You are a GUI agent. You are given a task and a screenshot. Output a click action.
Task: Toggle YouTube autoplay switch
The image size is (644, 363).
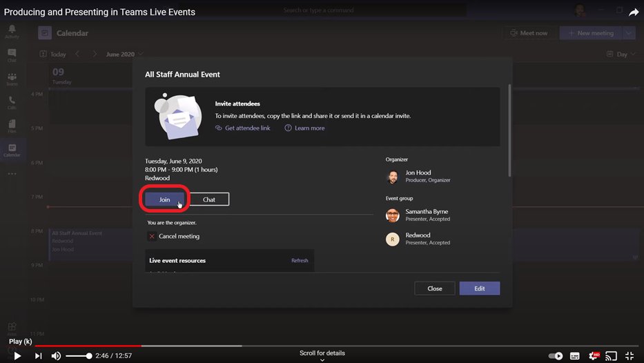[x=555, y=355]
